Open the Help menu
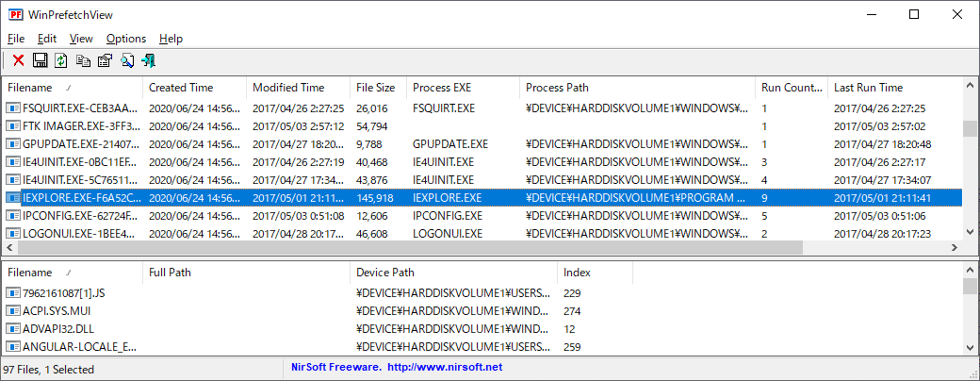The width and height of the screenshot is (980, 381). (171, 39)
